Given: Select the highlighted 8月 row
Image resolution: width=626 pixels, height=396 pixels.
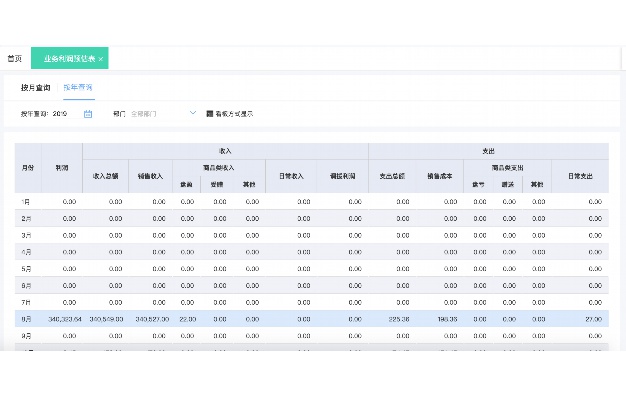Looking at the screenshot, I should pyautogui.click(x=312, y=319).
